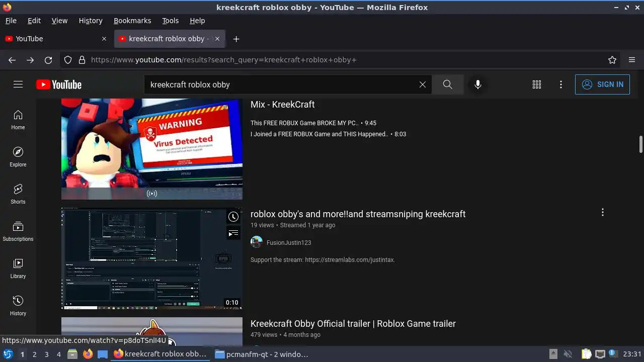Open clipboard tray icon

[586, 354]
